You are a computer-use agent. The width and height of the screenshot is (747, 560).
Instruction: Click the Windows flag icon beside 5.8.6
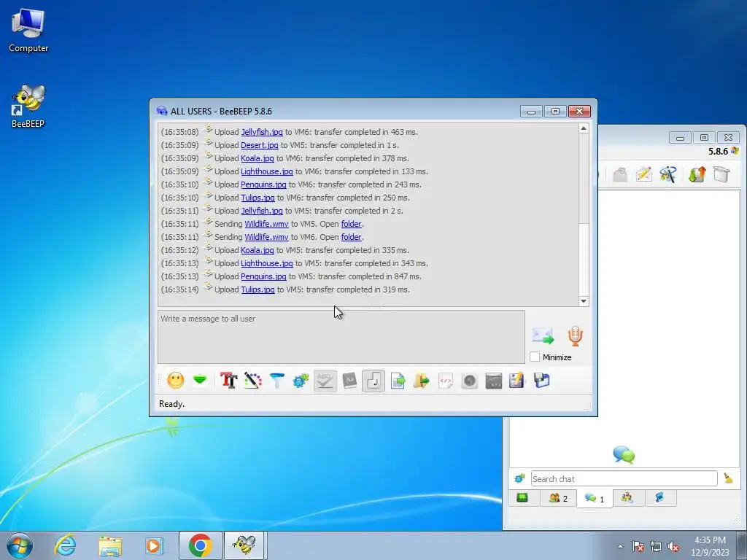pyautogui.click(x=735, y=151)
